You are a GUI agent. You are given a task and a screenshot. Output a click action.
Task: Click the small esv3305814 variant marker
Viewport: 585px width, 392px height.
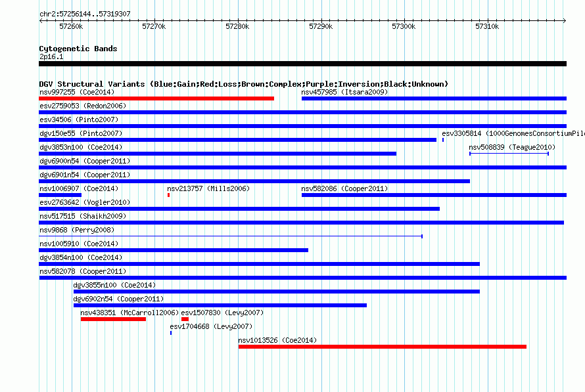[x=443, y=140]
